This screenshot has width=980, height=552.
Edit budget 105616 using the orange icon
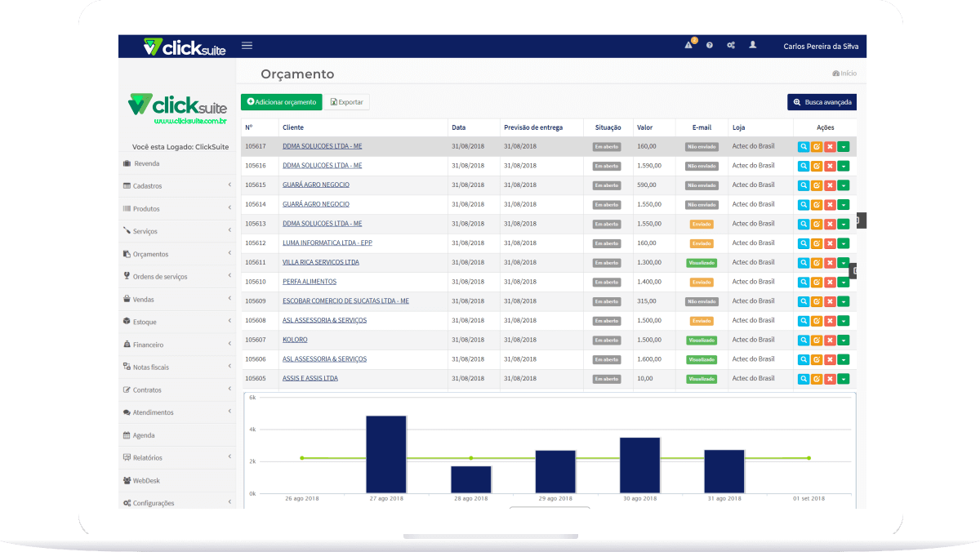[817, 166]
